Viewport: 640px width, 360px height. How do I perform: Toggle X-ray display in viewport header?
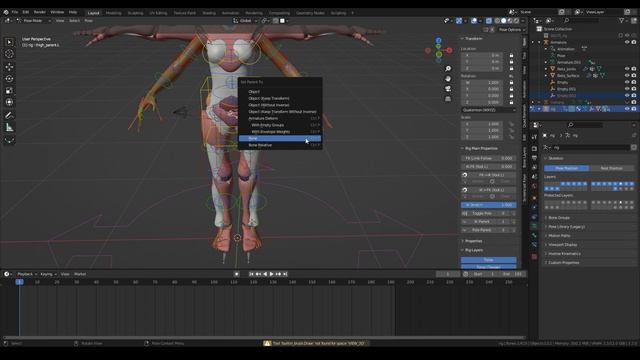point(489,20)
